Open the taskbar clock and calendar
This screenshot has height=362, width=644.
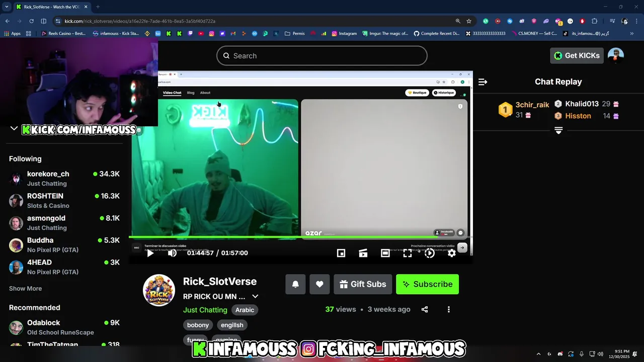619,354
